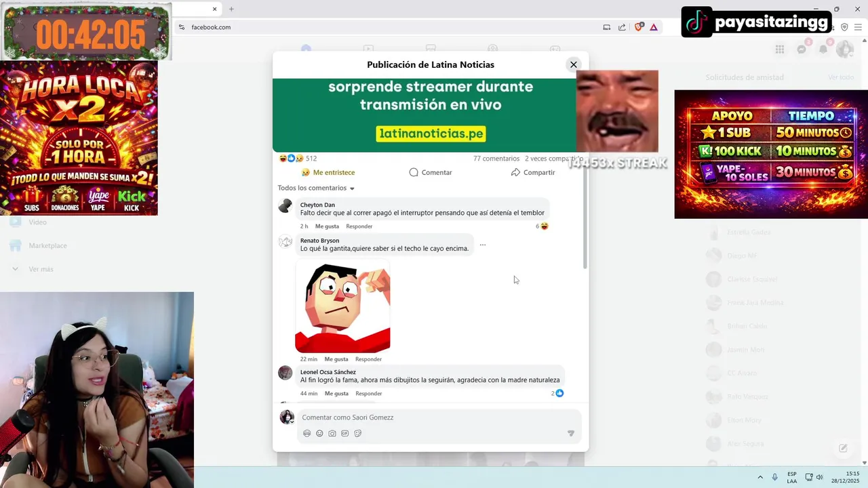Open Cheyton Dan's profile name
868x488 pixels.
point(317,205)
